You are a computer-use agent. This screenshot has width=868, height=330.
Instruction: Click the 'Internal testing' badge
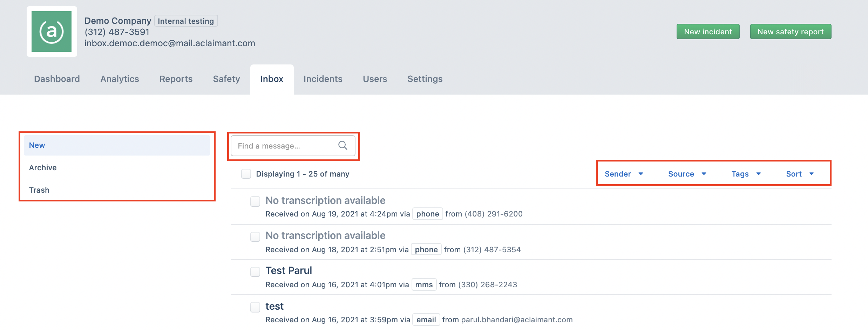point(186,21)
